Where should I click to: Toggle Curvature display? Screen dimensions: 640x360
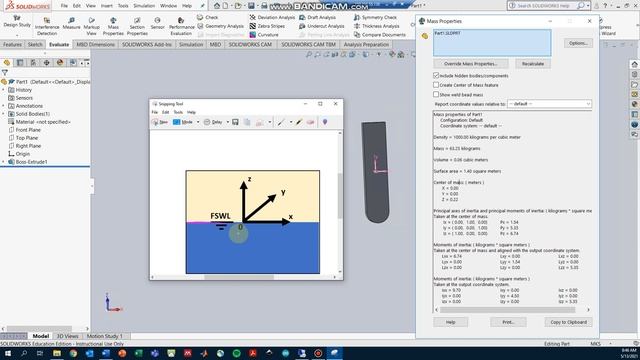pyautogui.click(x=264, y=35)
